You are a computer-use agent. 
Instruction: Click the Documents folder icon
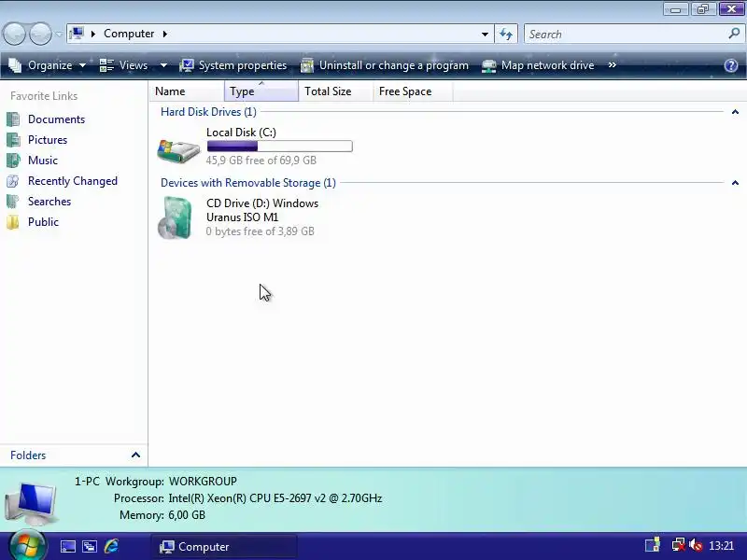click(13, 119)
